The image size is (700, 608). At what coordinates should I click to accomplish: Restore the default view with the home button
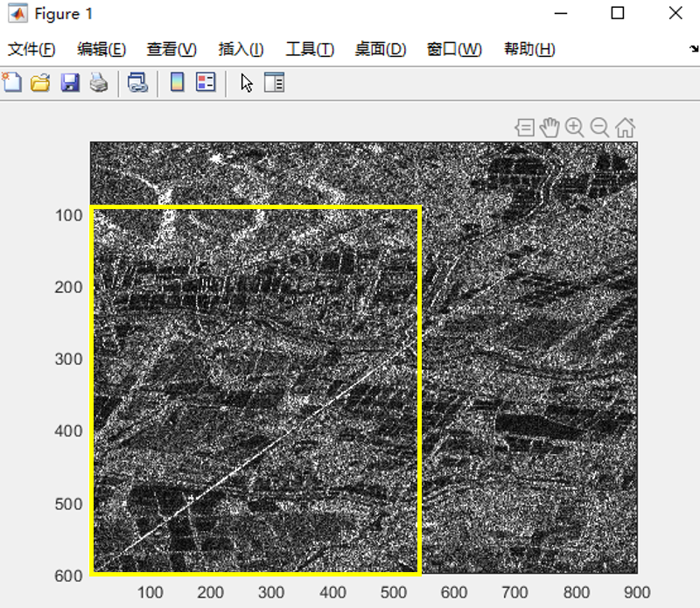point(624,126)
